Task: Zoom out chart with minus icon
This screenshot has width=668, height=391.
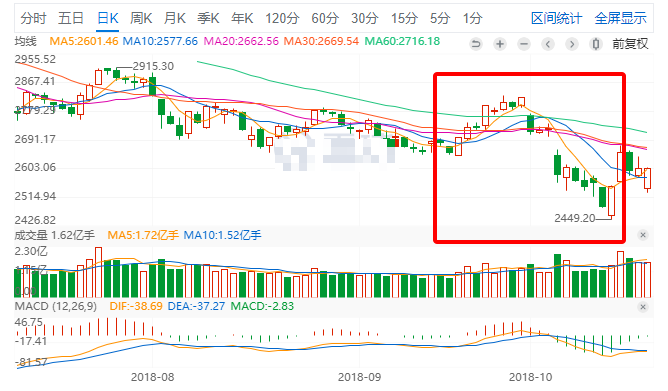Action: tap(524, 44)
